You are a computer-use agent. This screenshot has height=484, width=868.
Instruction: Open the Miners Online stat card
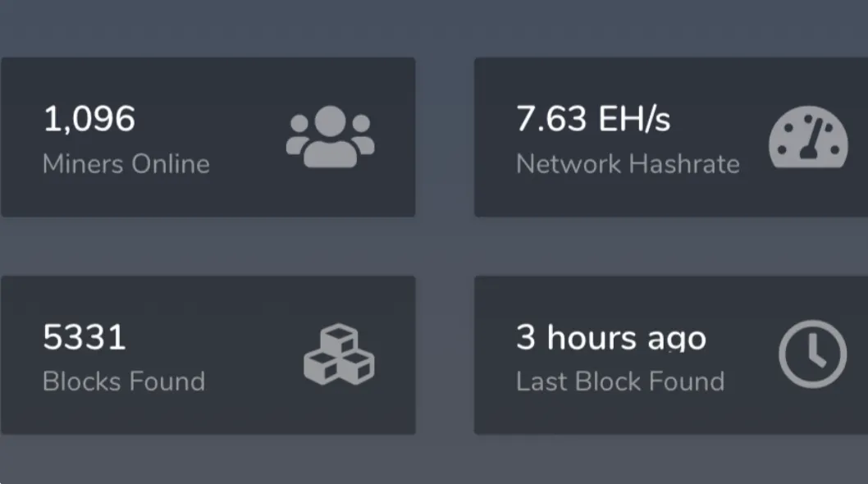tap(208, 137)
